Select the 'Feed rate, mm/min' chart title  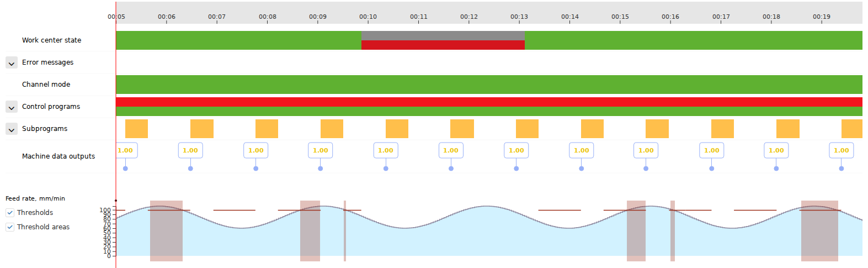35,198
